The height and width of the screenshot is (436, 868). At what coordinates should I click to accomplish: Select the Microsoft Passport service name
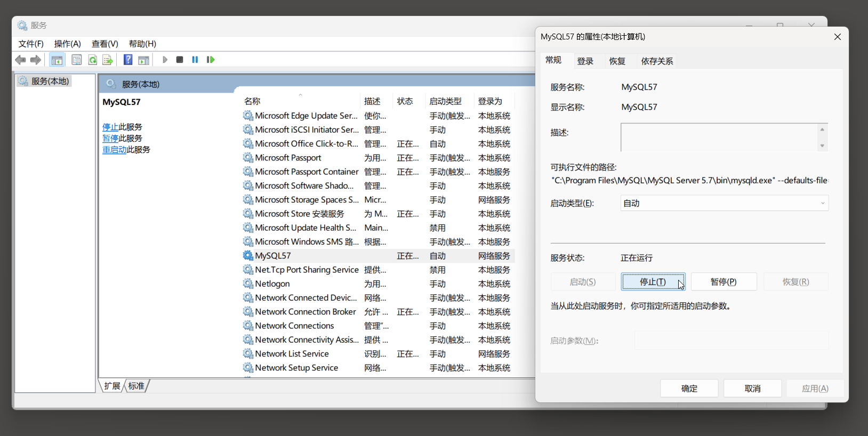[x=288, y=158]
